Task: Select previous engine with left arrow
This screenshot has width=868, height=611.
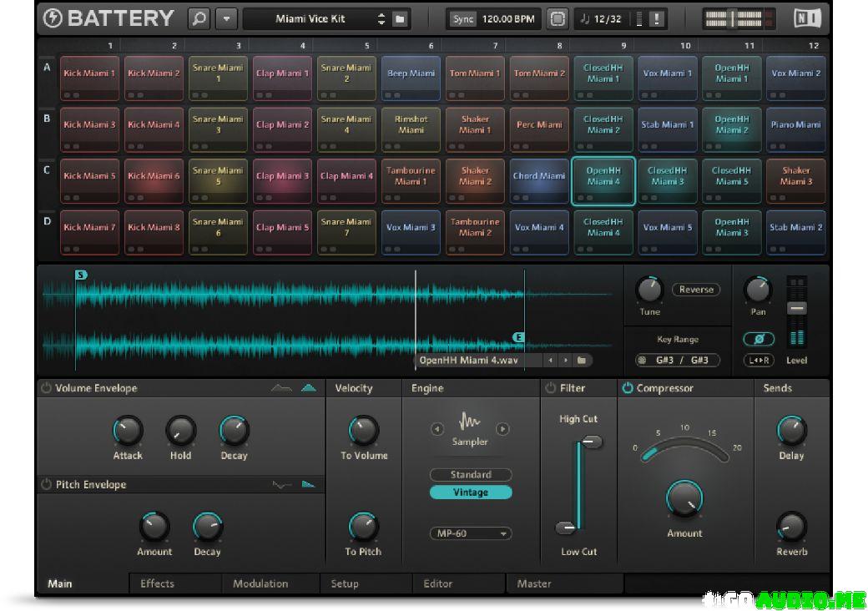Action: 437,429
